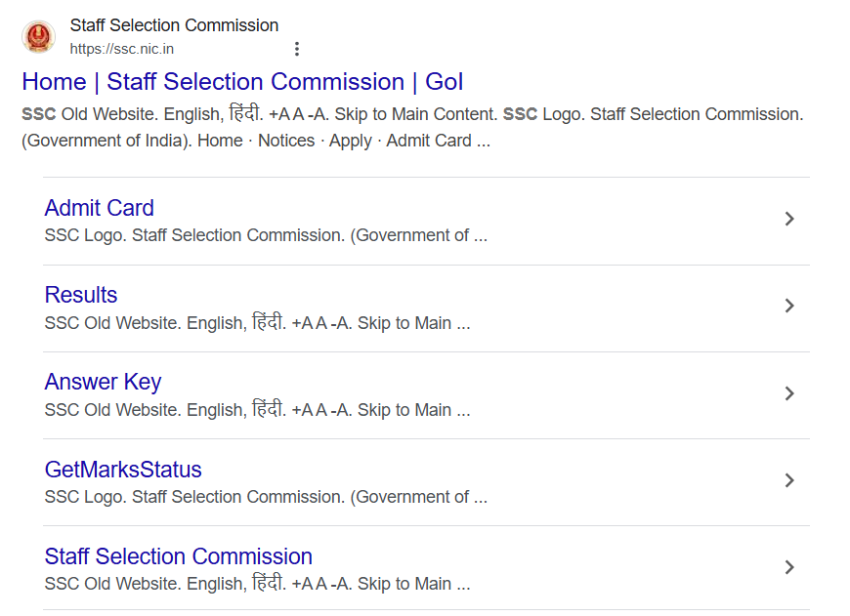This screenshot has width=850, height=616.
Task: Click the SSC emblem favicon
Action: click(x=39, y=37)
